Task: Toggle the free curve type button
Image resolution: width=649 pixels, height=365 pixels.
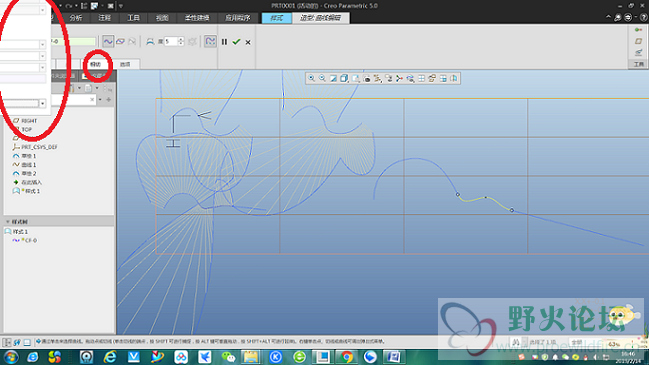Action: pyautogui.click(x=108, y=41)
